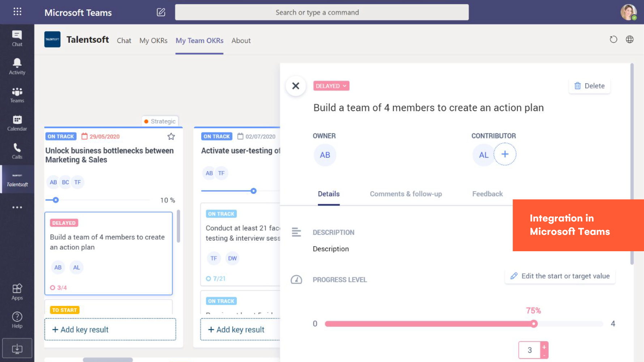This screenshot has height=362, width=644.
Task: Decrease the progress value with minus stepper
Action: 544,355
